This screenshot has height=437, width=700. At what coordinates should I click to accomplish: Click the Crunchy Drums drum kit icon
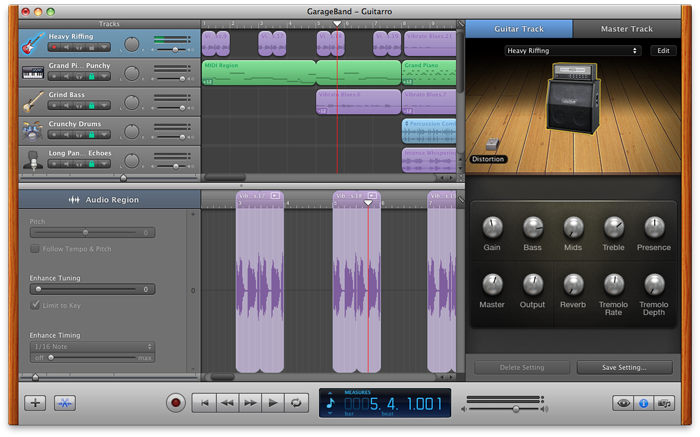point(33,131)
